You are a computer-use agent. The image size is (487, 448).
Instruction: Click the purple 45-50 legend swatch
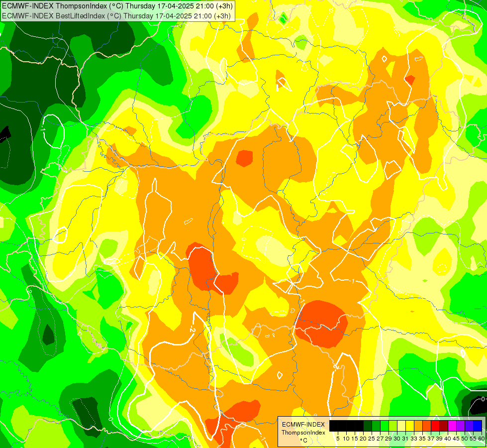(461, 426)
